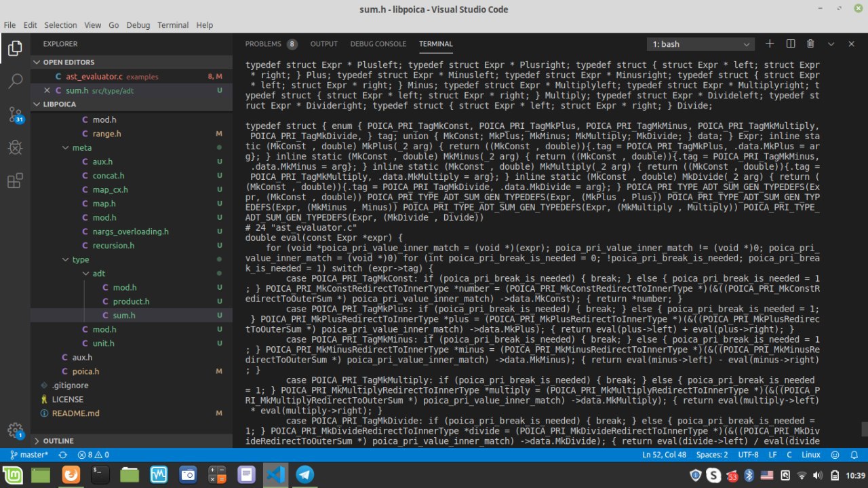Open the Terminal menu in menu bar
Image resolution: width=868 pixels, height=488 pixels.
(173, 25)
